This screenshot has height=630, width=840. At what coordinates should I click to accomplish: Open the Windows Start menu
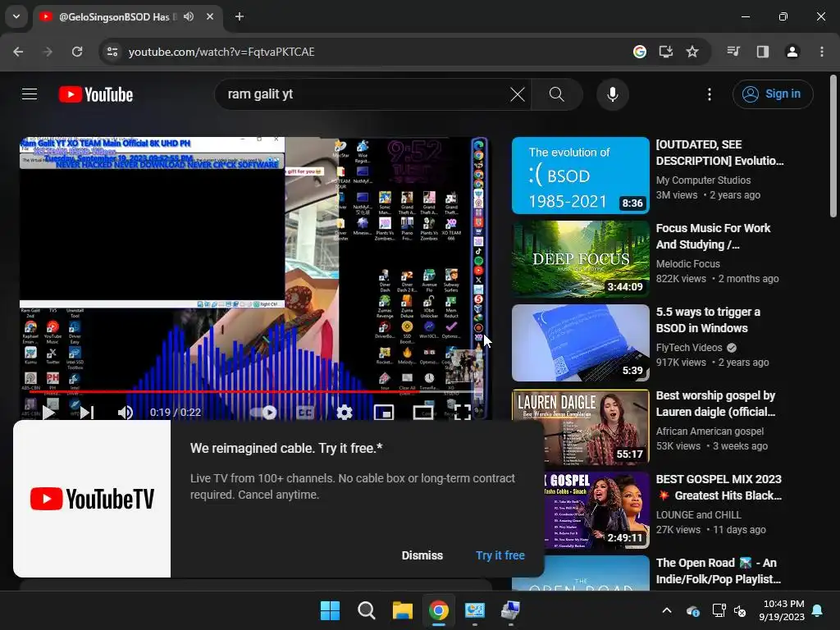click(330, 610)
